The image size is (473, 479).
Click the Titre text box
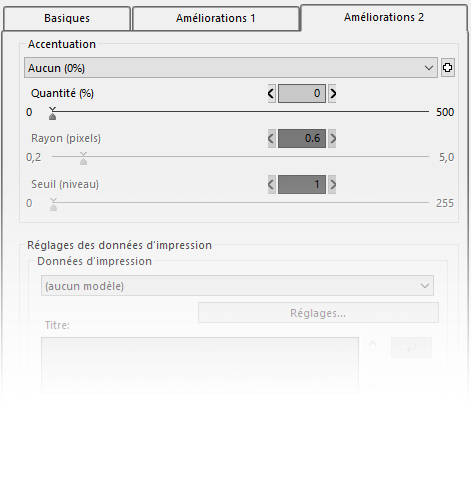200,363
